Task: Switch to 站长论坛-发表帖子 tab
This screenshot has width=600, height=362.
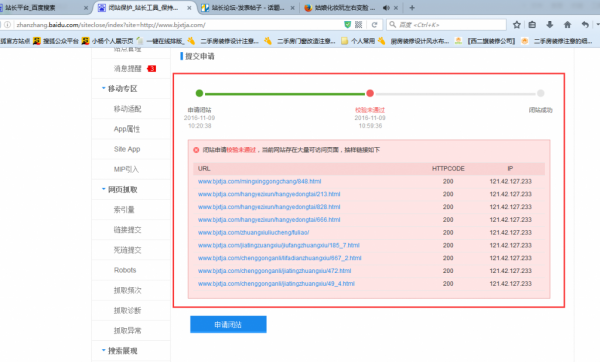Action: click(248, 8)
